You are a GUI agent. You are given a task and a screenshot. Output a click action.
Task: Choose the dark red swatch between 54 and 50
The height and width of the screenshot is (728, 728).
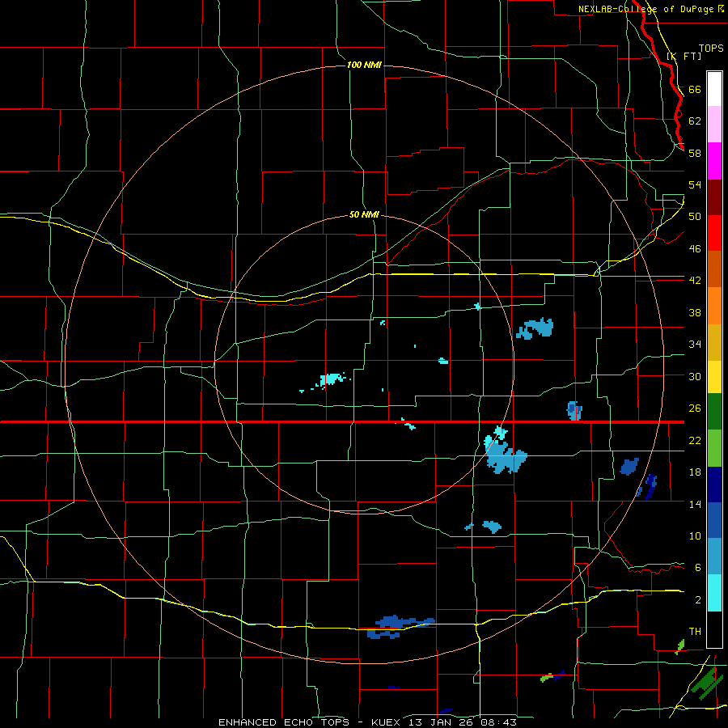click(714, 197)
